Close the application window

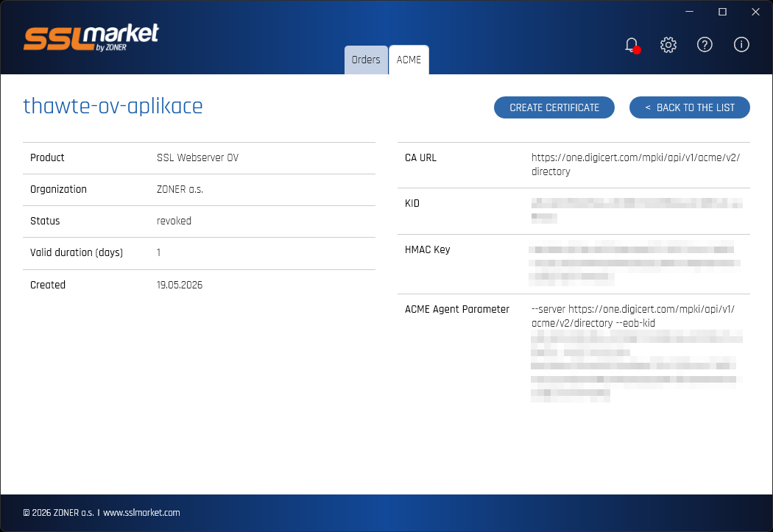pyautogui.click(x=755, y=11)
